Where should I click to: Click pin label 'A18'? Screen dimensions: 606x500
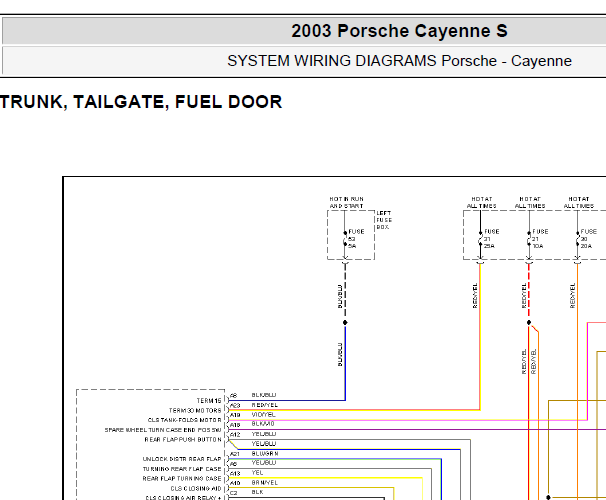click(x=235, y=425)
